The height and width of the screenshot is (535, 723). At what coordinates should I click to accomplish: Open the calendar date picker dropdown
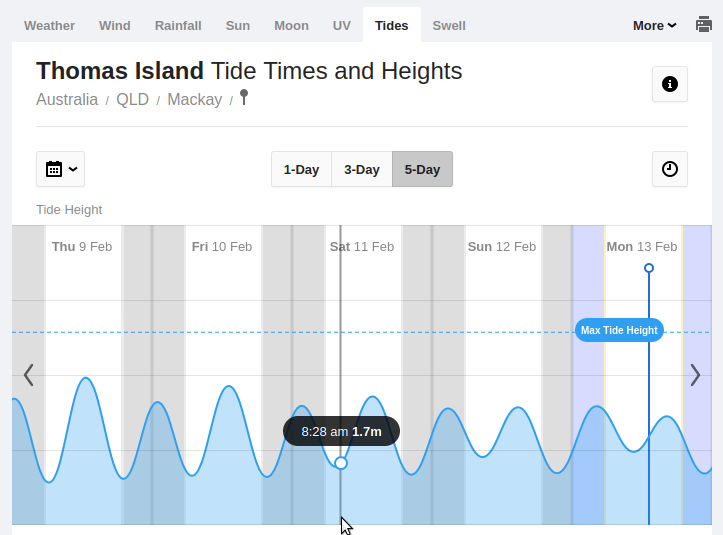(x=60, y=169)
